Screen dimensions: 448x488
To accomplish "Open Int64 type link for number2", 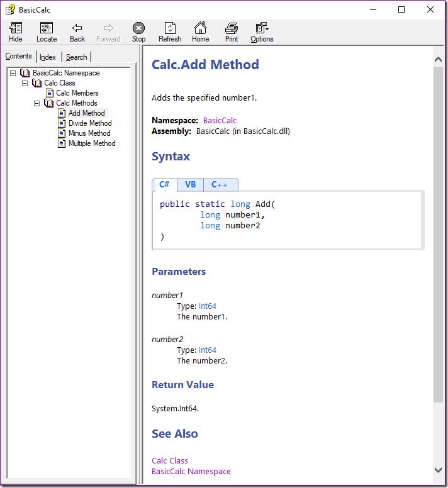I will click(x=208, y=350).
